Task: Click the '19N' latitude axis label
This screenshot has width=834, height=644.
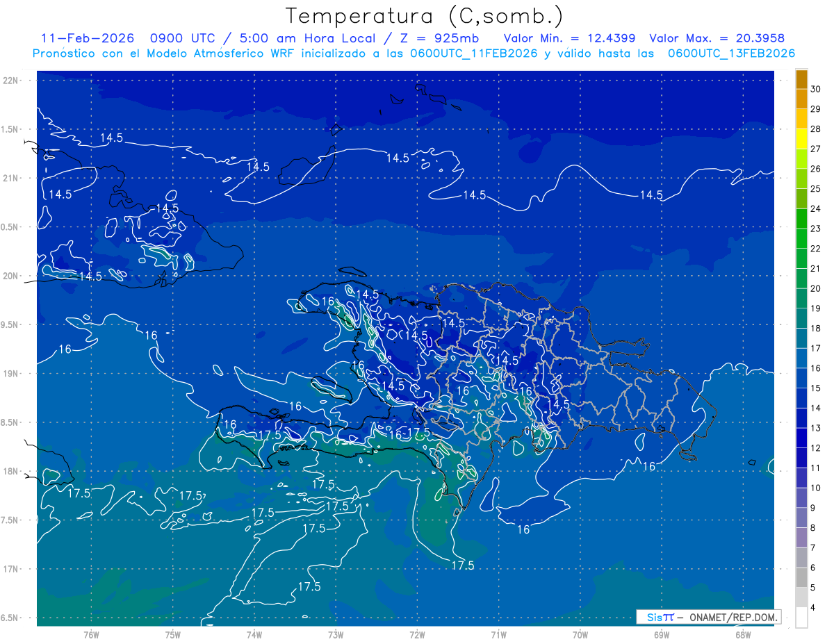Action: click(x=12, y=374)
